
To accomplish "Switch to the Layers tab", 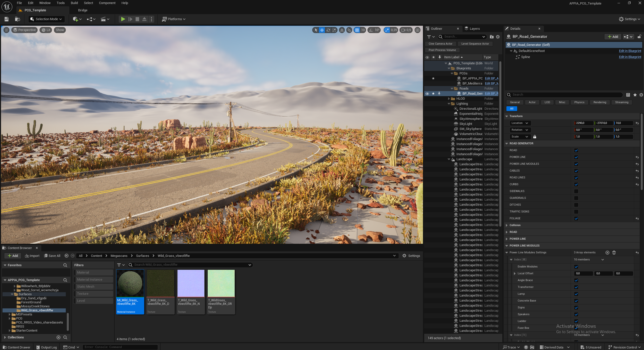I will (x=474, y=29).
